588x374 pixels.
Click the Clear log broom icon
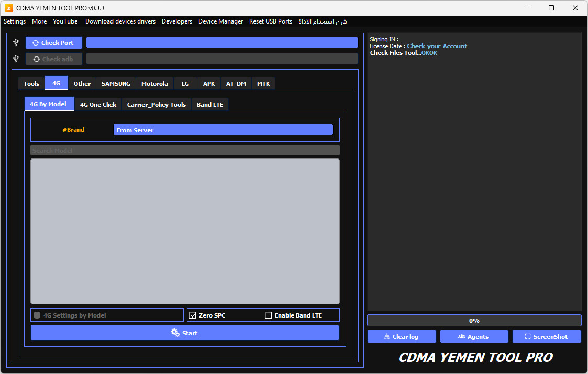click(387, 337)
